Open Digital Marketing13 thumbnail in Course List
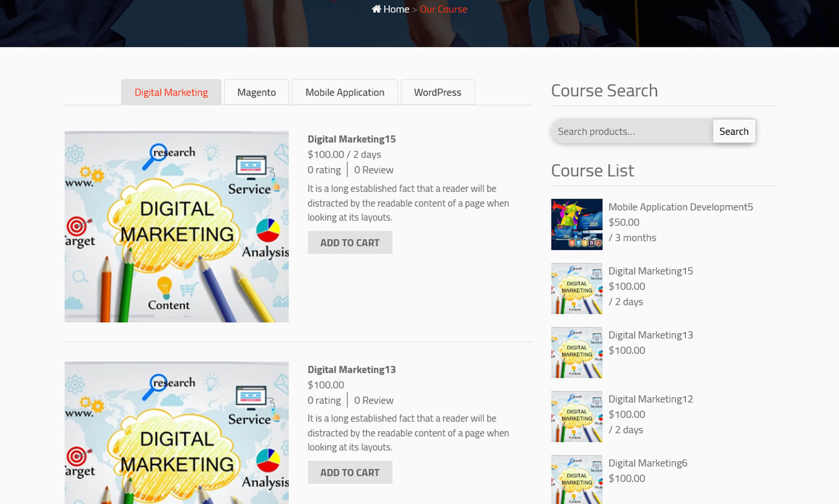 tap(577, 352)
